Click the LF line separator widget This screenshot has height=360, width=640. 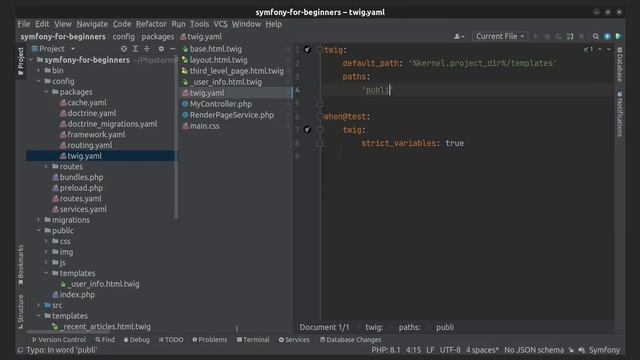430,350
